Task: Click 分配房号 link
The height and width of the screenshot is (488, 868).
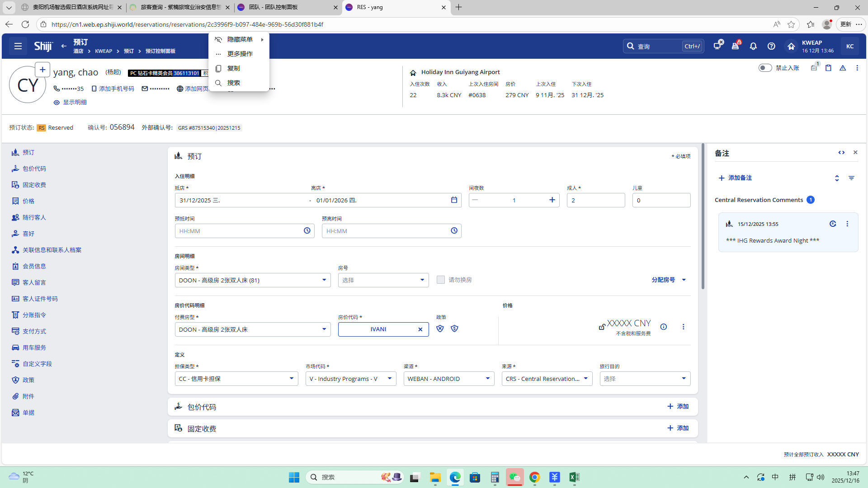Action: [x=663, y=280]
